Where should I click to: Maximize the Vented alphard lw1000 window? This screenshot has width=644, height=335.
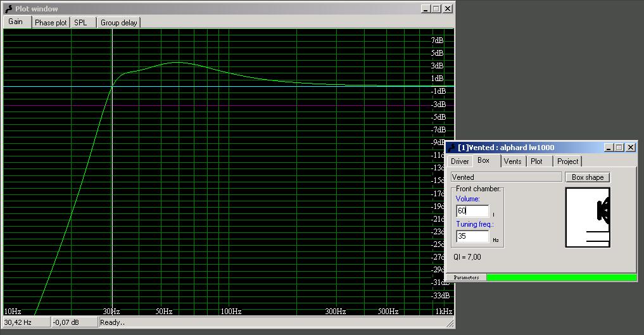tap(619, 148)
